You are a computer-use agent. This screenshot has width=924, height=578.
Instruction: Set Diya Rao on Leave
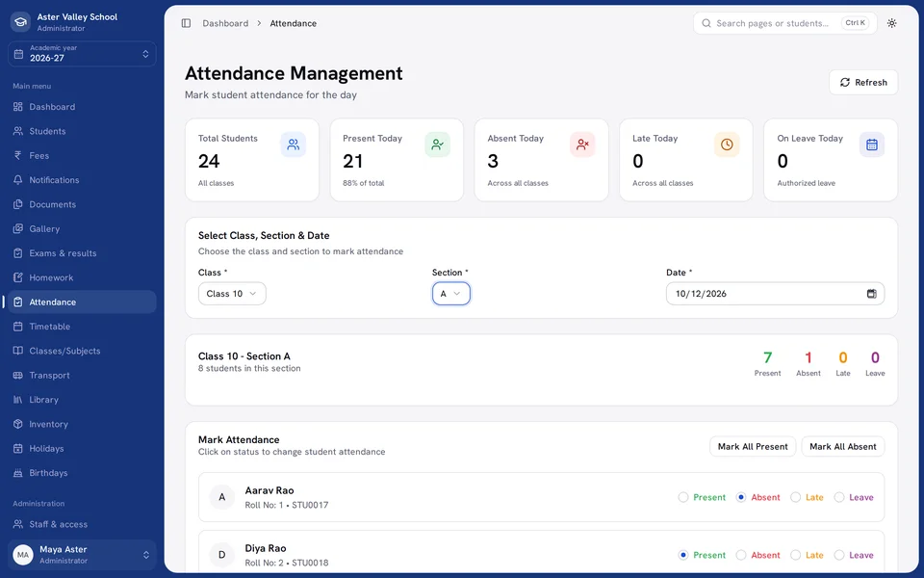[x=839, y=555]
